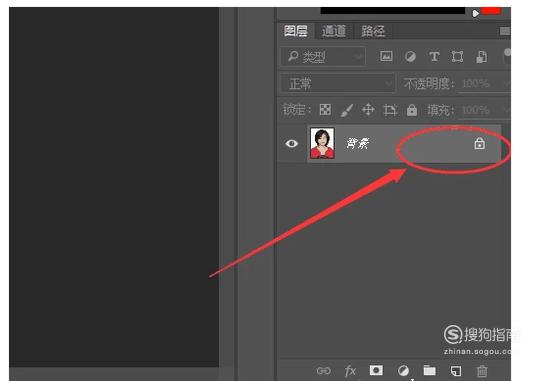Create a new layer icon
The height and width of the screenshot is (381, 544).
click(x=456, y=371)
